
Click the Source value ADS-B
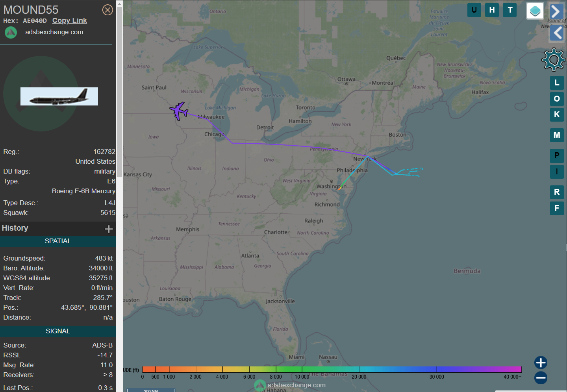tap(102, 345)
